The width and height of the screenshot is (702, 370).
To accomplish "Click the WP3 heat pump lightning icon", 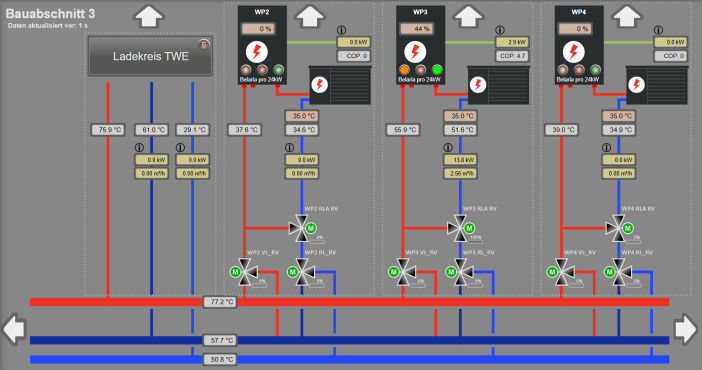I will coord(415,52).
